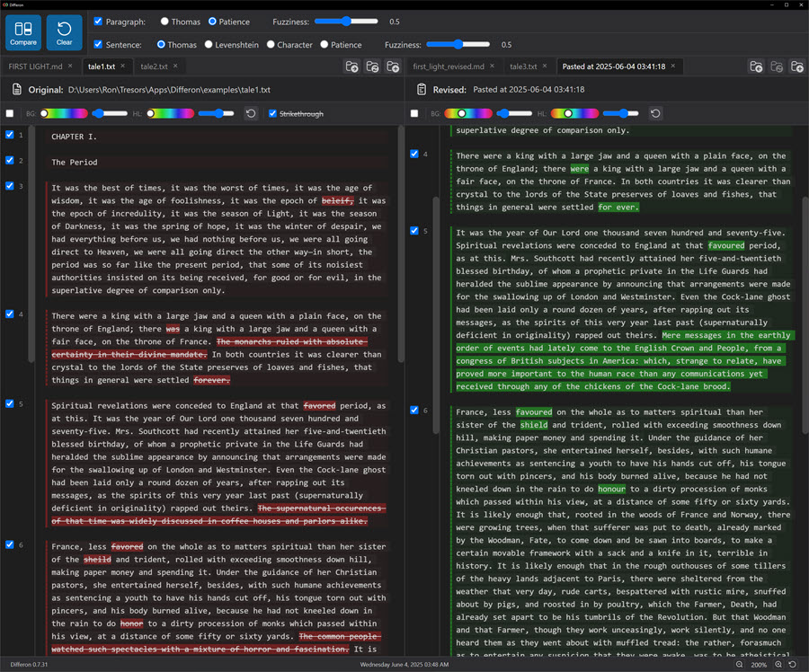Zoom out using status bar magnifier
This screenshot has width=809, height=672.
[x=740, y=665]
